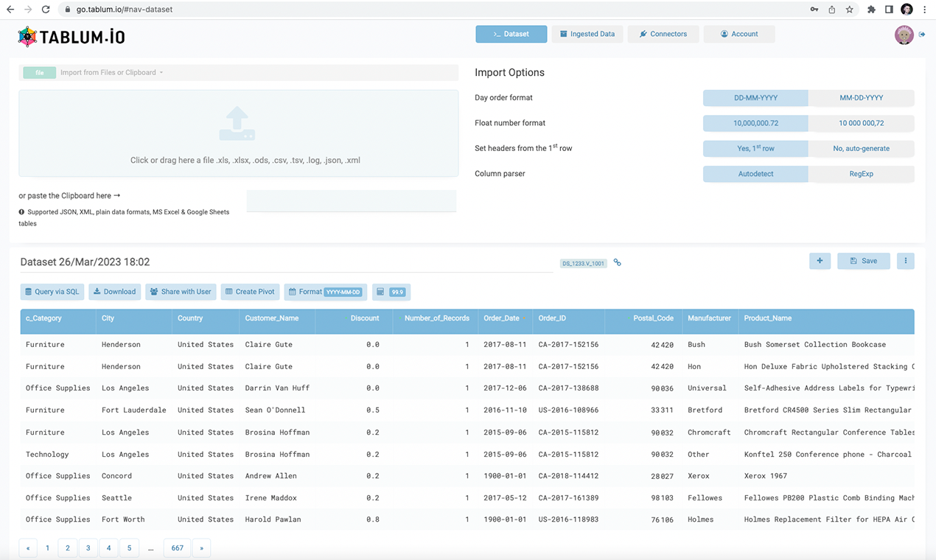The image size is (936, 560).
Task: Click the dataset share link icon
Action: click(x=618, y=262)
